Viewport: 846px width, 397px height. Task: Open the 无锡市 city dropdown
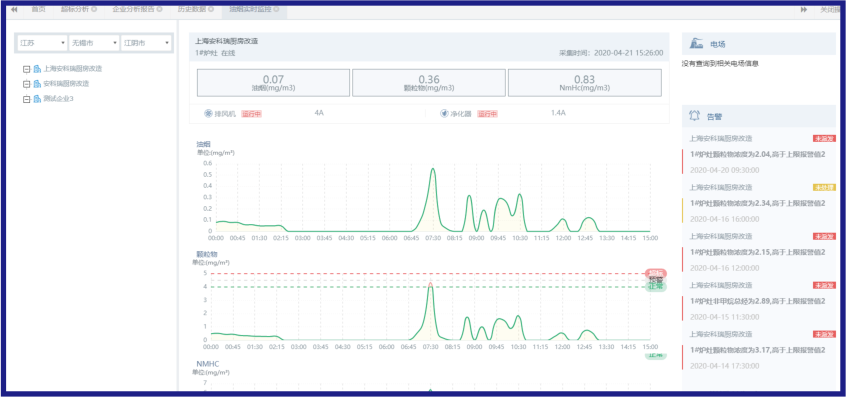[94, 43]
